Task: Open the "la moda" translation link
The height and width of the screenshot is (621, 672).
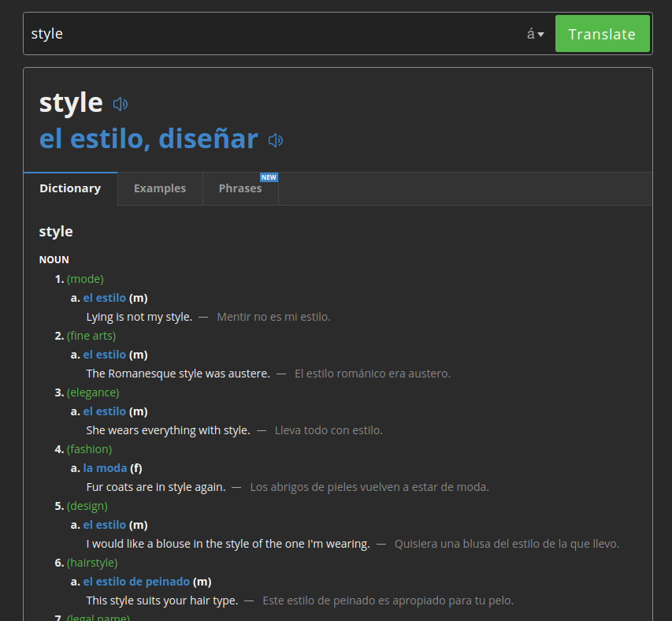Action: (105, 467)
